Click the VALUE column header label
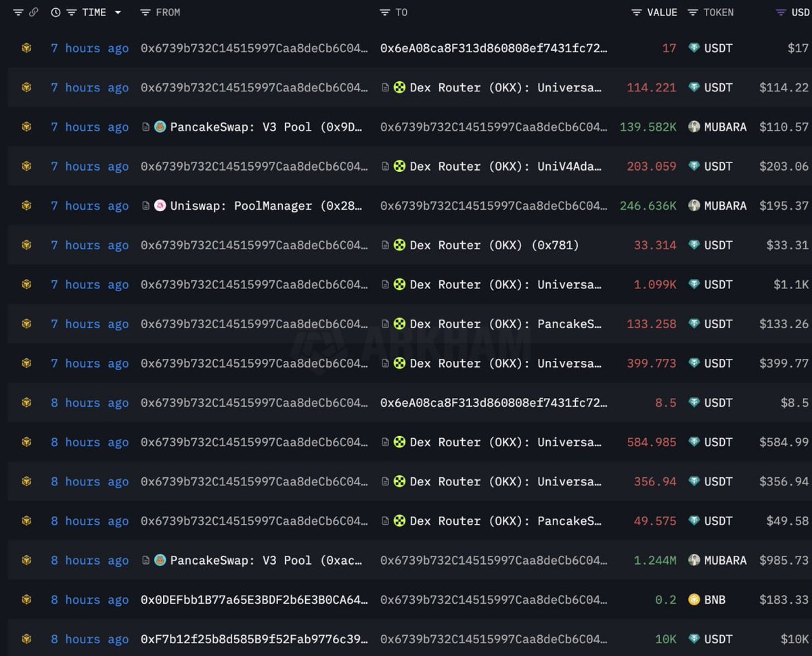812x656 pixels. coord(662,12)
